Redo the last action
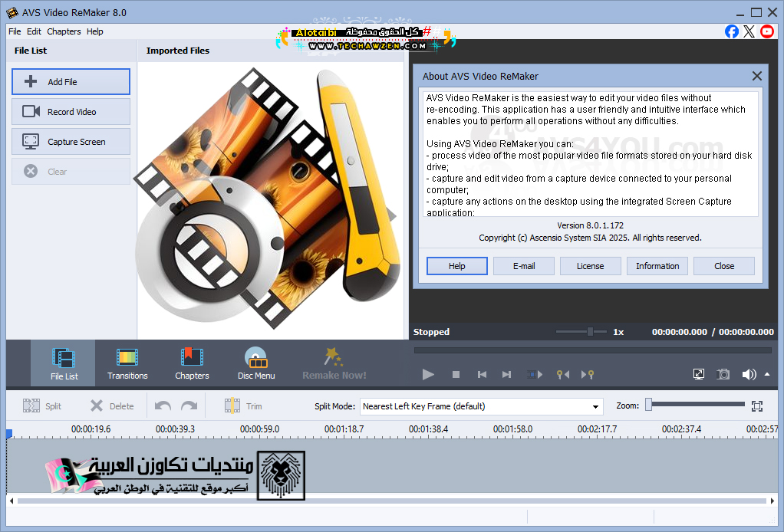The height and width of the screenshot is (532, 784). point(189,406)
